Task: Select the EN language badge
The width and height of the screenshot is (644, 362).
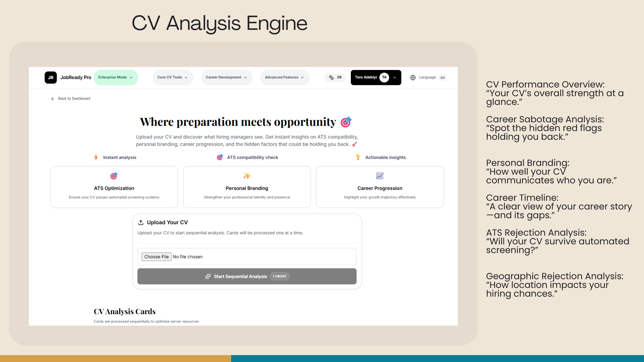Action: (x=443, y=77)
